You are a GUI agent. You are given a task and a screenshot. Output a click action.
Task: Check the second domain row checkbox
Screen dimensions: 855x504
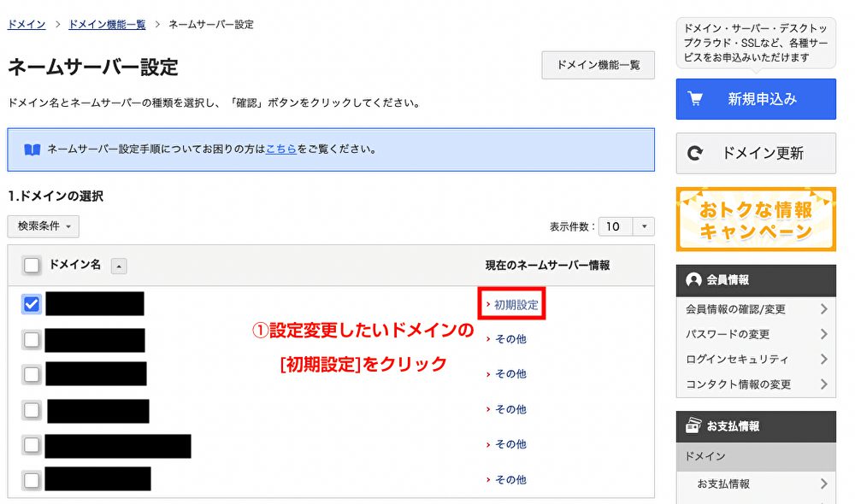tap(32, 340)
